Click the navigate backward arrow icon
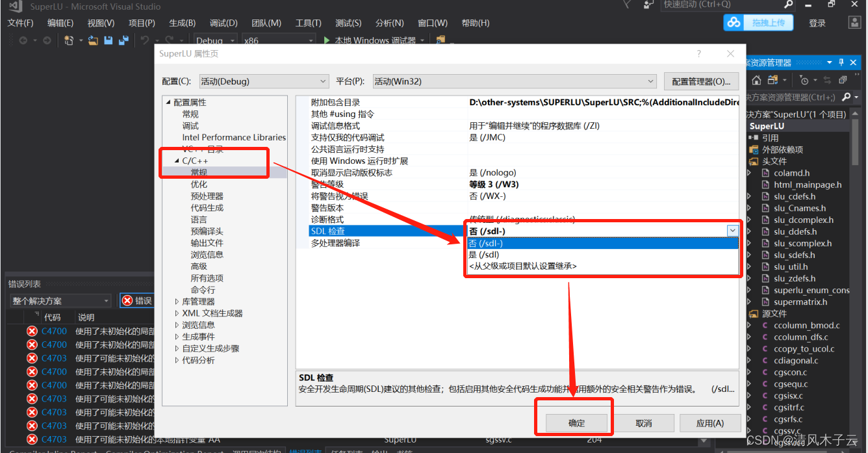The height and width of the screenshot is (453, 868). [23, 40]
